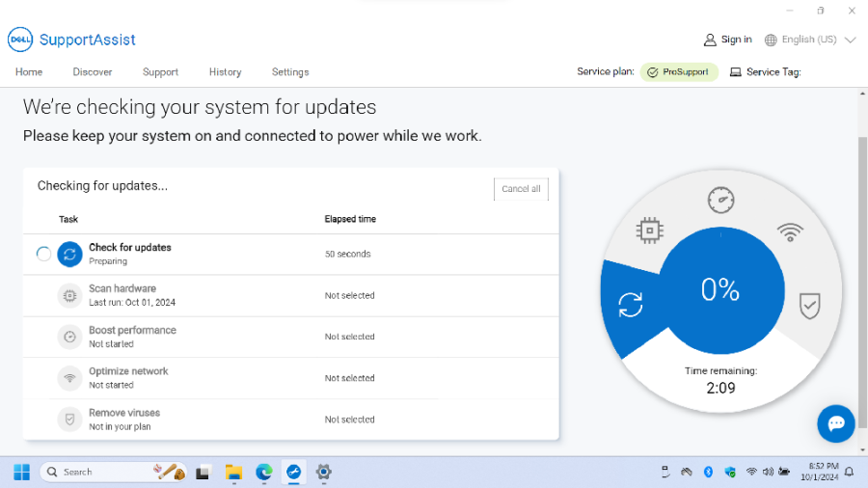Open the Settings tab
Image resolution: width=868 pixels, height=488 pixels.
[x=290, y=72]
